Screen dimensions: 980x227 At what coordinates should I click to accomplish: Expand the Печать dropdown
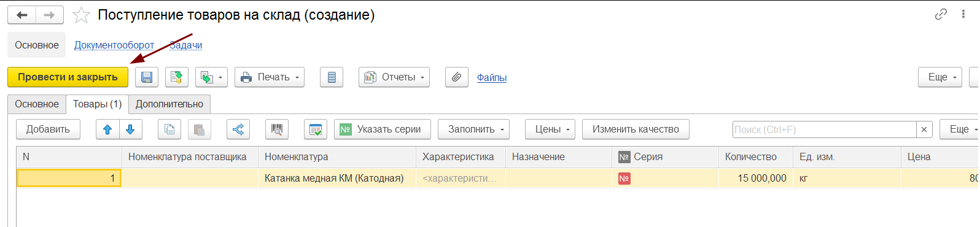tap(270, 77)
